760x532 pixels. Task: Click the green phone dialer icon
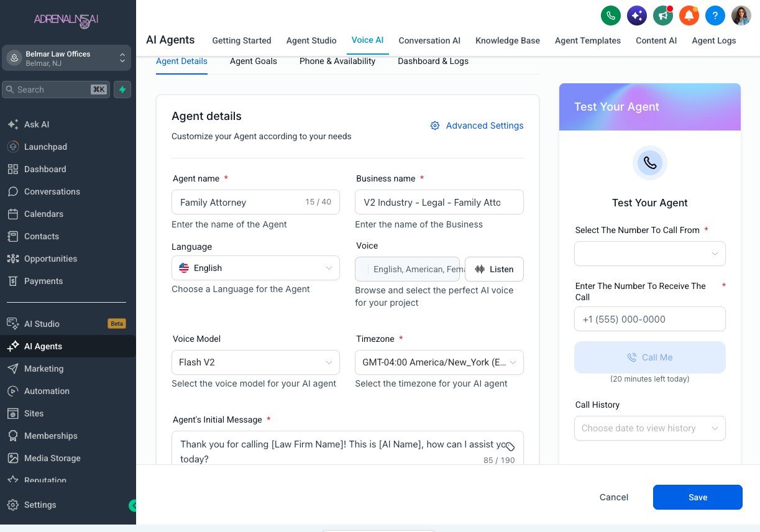pyautogui.click(x=611, y=15)
